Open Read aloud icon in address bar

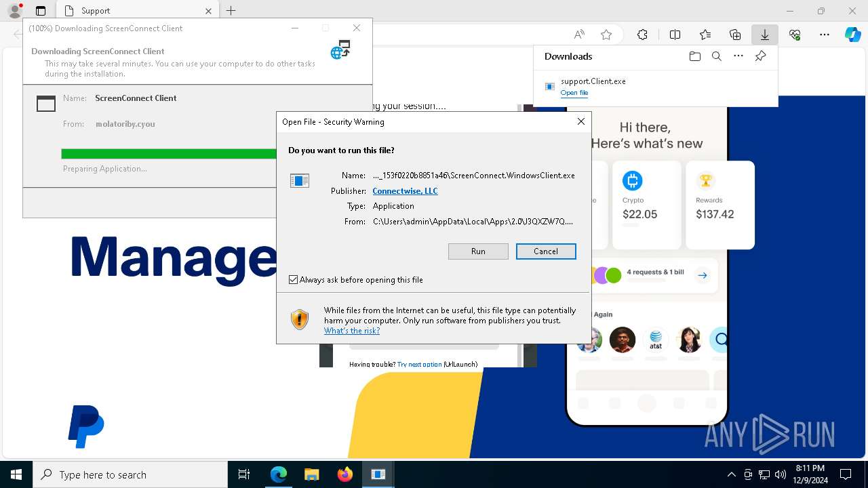[x=579, y=35]
